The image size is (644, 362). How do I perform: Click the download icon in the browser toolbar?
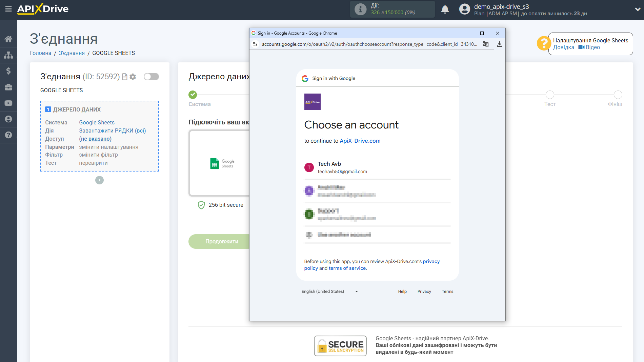(500, 44)
